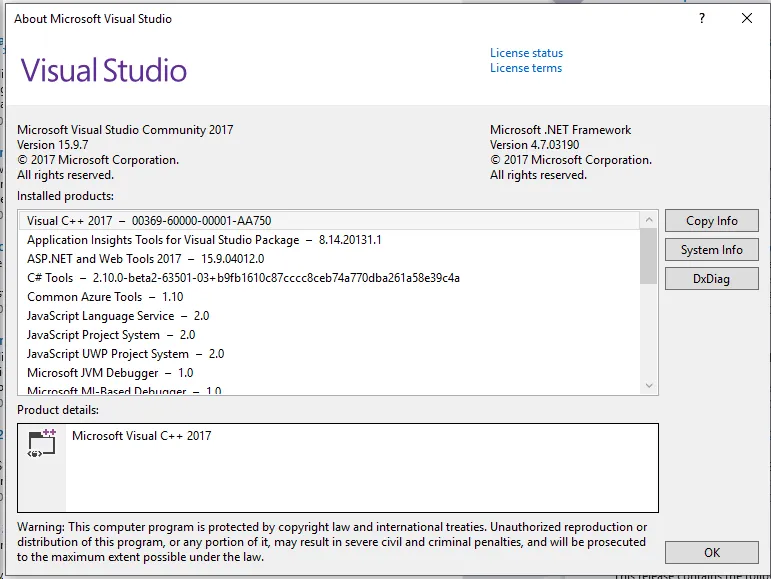Select the Visual C++ 2017 product row
This screenshot has height=579, width=771.
point(329,221)
